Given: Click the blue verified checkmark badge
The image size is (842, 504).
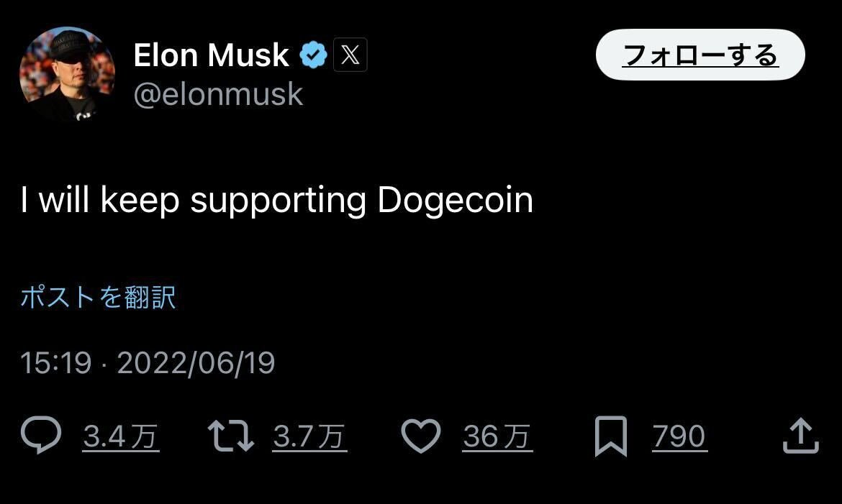Looking at the screenshot, I should [314, 55].
